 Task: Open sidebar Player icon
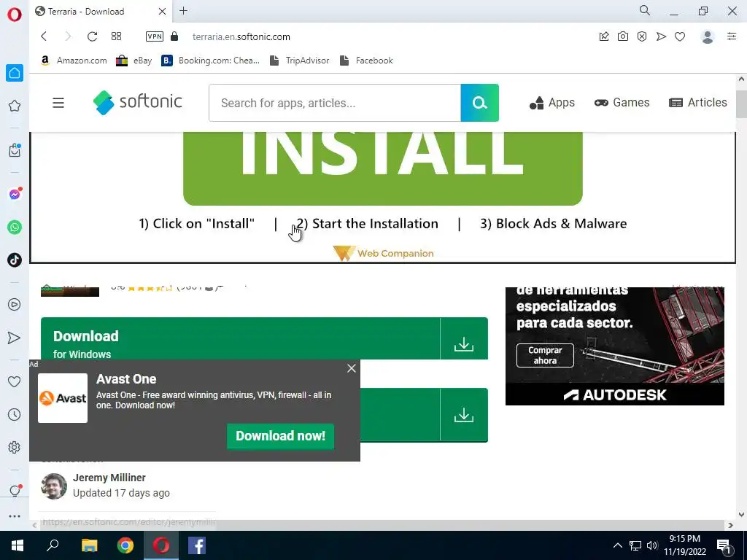pos(15,304)
